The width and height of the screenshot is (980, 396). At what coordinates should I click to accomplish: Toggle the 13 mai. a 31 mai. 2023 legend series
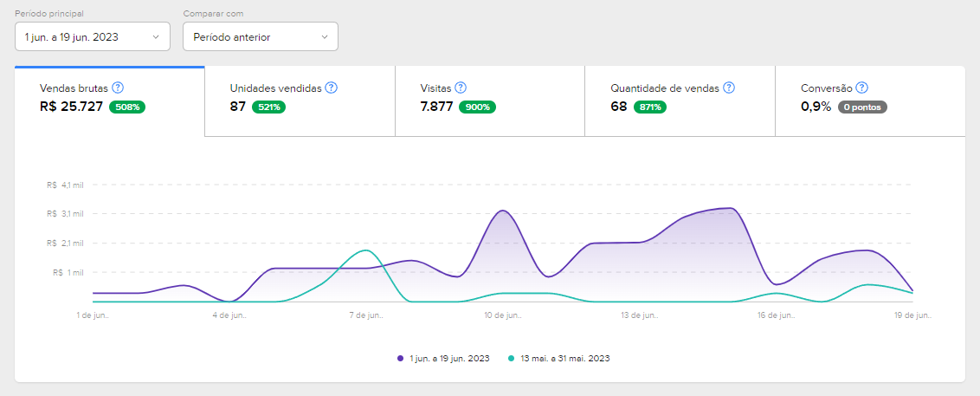click(x=564, y=358)
